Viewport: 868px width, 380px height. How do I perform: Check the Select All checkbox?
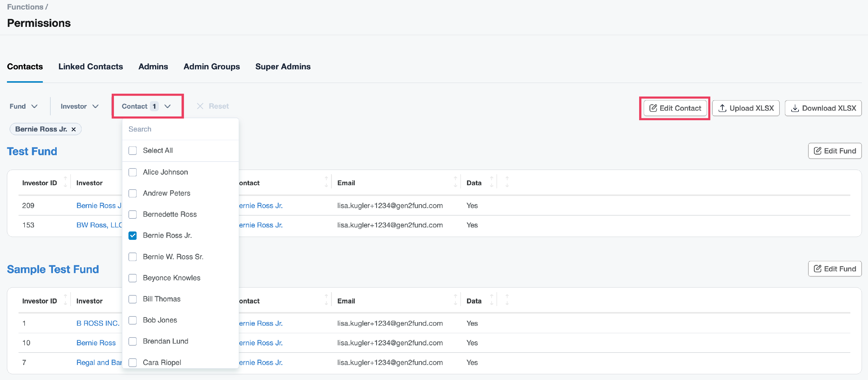coord(133,151)
